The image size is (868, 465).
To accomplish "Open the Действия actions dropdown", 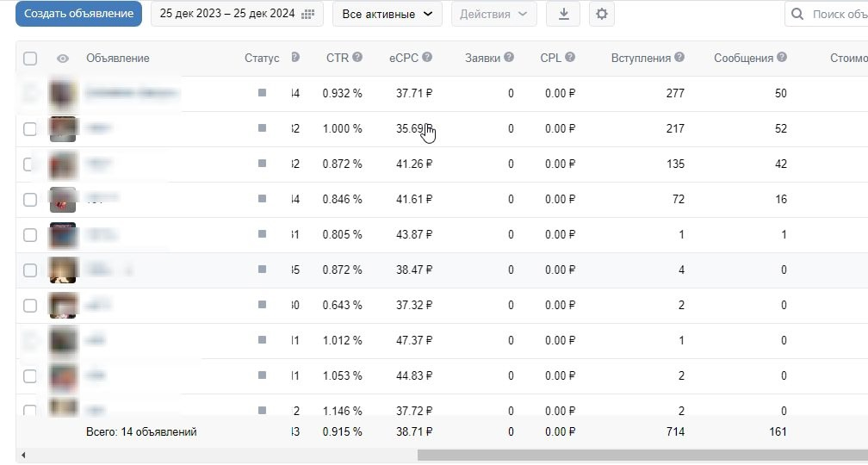I will pos(493,14).
